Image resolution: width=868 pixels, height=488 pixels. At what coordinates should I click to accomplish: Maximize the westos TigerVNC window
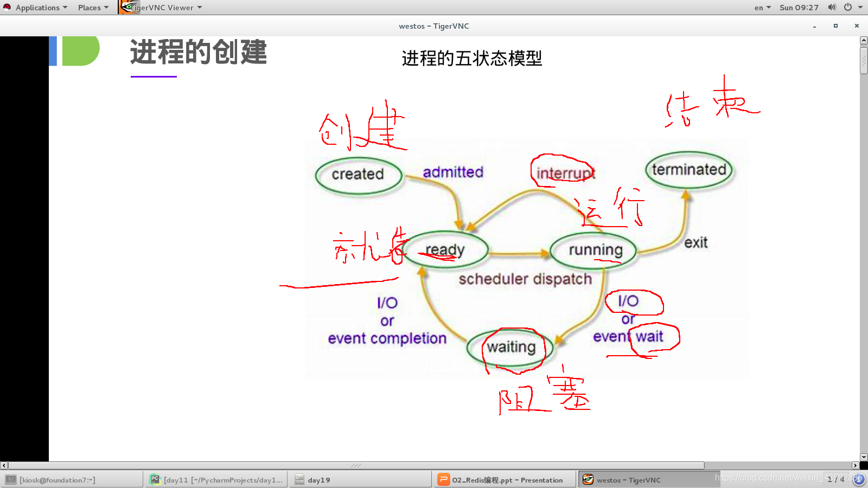[x=835, y=25]
